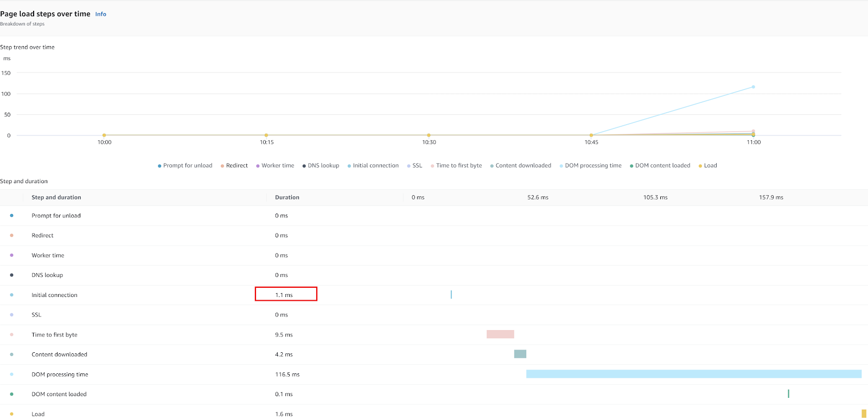Click the green dot in DOM content loaded row
The image size is (868, 420).
click(x=11, y=394)
